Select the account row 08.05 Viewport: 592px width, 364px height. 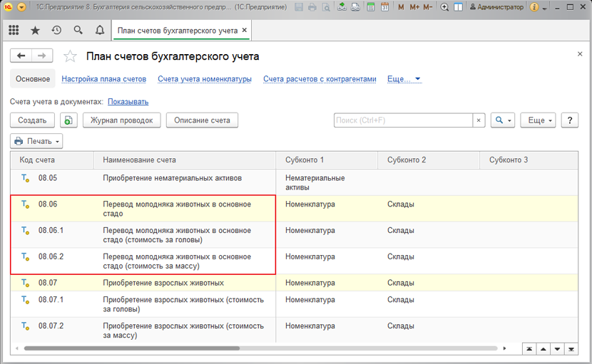coord(294,182)
